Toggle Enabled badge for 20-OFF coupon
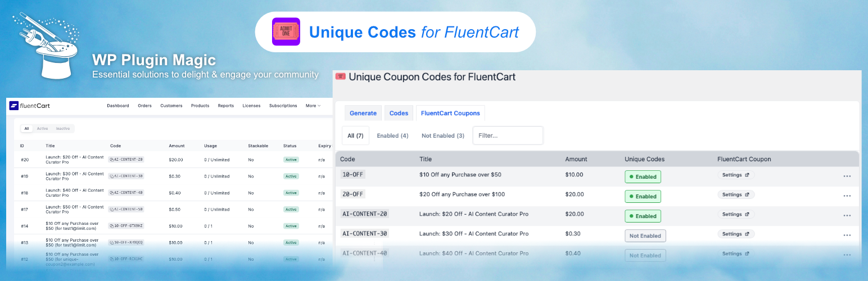The height and width of the screenshot is (281, 868). pos(643,196)
